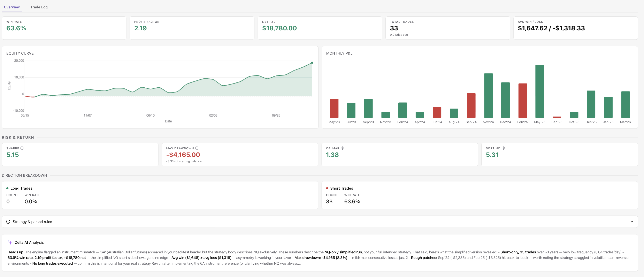Click the green dot next to Long Trades

click(7, 188)
